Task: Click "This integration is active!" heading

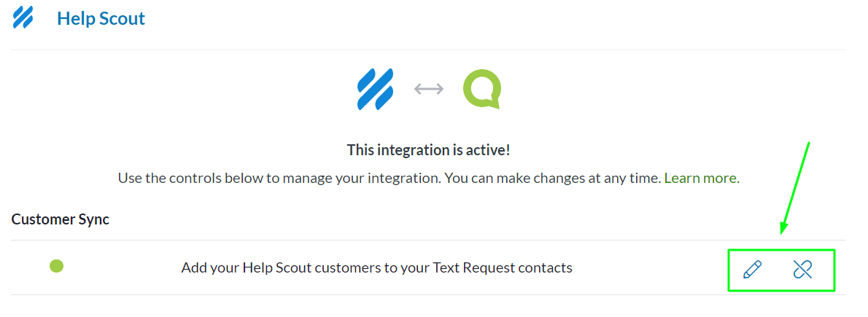Action: pyautogui.click(x=428, y=150)
